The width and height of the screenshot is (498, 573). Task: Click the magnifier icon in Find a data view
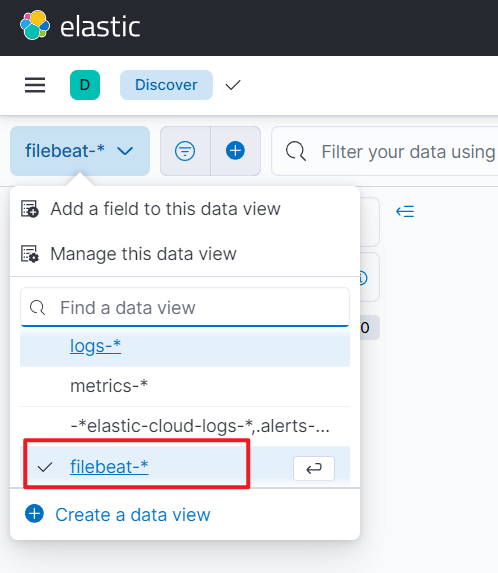pyautogui.click(x=37, y=307)
